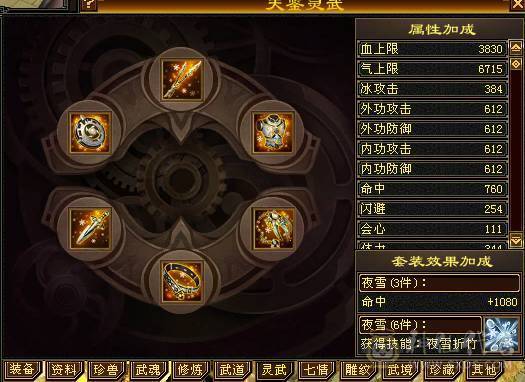Select the spear weapon icon at top

pyautogui.click(x=182, y=80)
